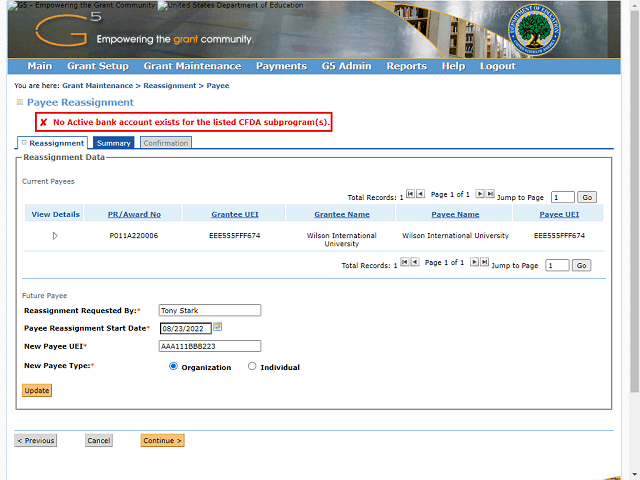Screen dimensions: 640x480
Task: Click the red X error icon
Action: 44,122
